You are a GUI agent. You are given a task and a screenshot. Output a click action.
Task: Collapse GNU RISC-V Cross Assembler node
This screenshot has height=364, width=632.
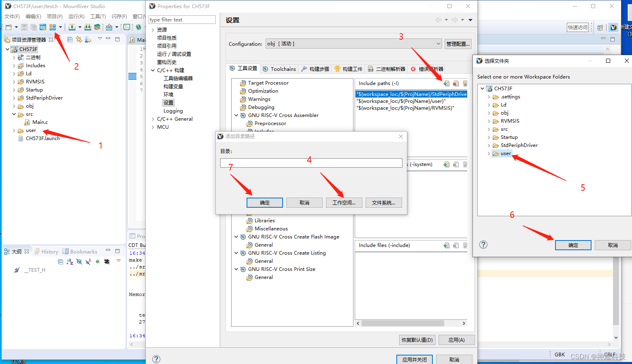tap(236, 115)
